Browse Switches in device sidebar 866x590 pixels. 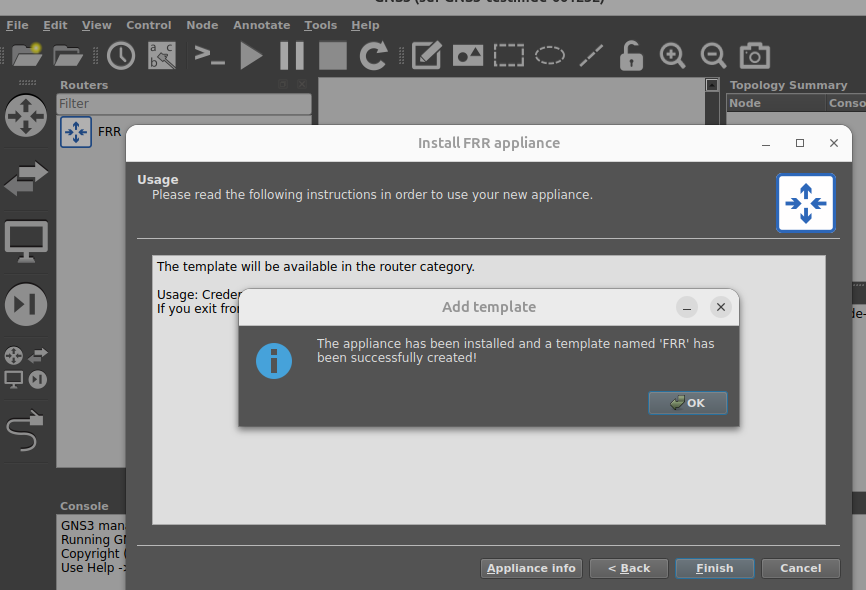26,178
